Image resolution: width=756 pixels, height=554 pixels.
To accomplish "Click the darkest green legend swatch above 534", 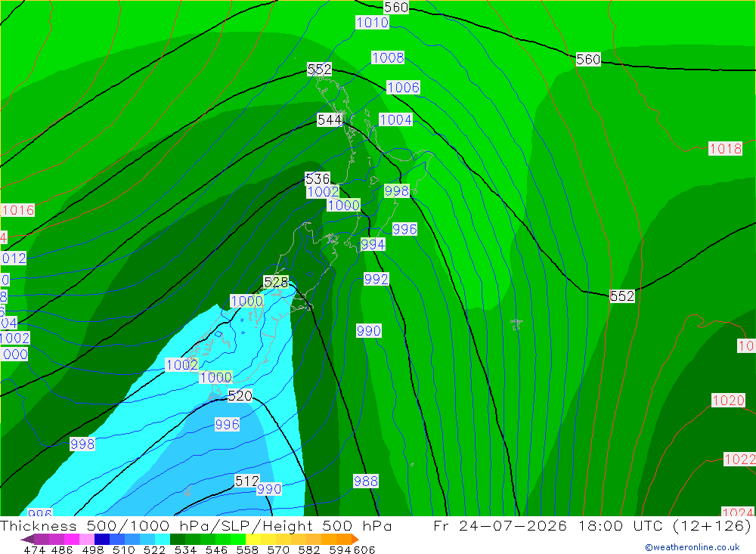I will pyautogui.click(x=178, y=539).
